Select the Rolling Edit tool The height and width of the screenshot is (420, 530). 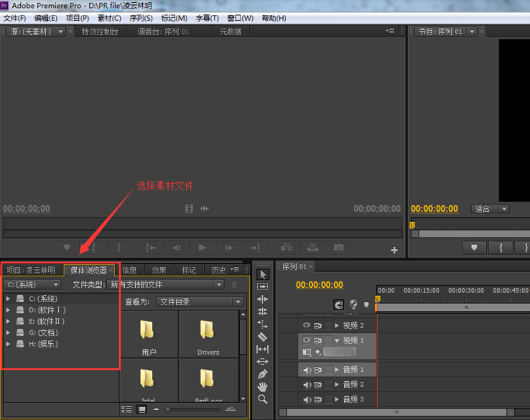(x=263, y=312)
